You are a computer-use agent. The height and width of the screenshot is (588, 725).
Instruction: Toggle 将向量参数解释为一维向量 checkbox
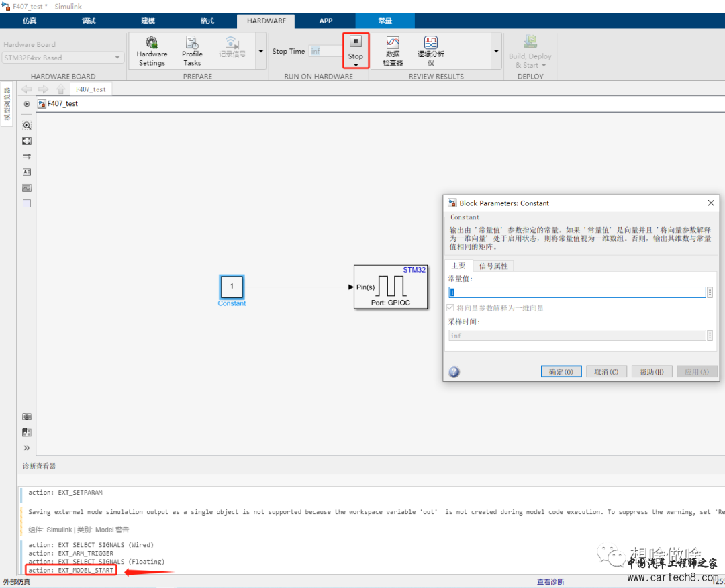coord(450,308)
